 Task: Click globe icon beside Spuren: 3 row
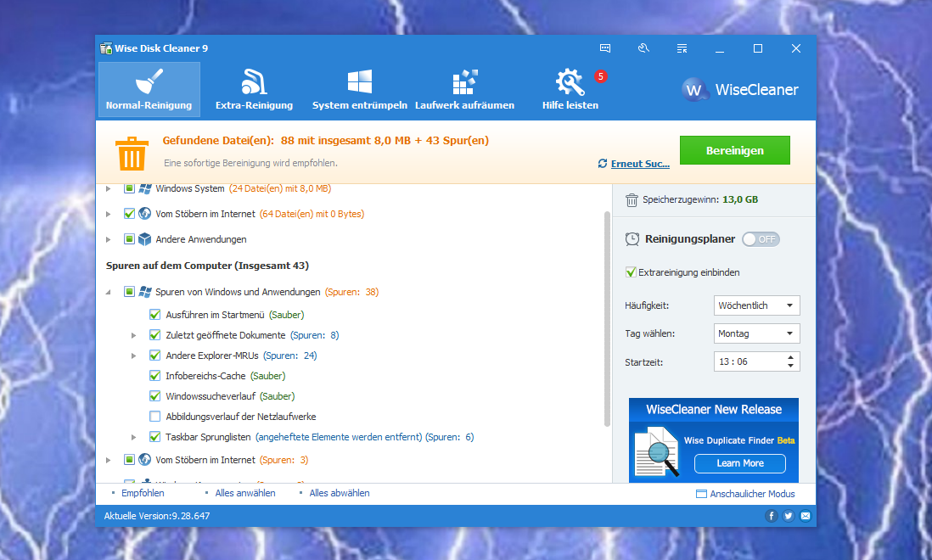click(x=145, y=460)
